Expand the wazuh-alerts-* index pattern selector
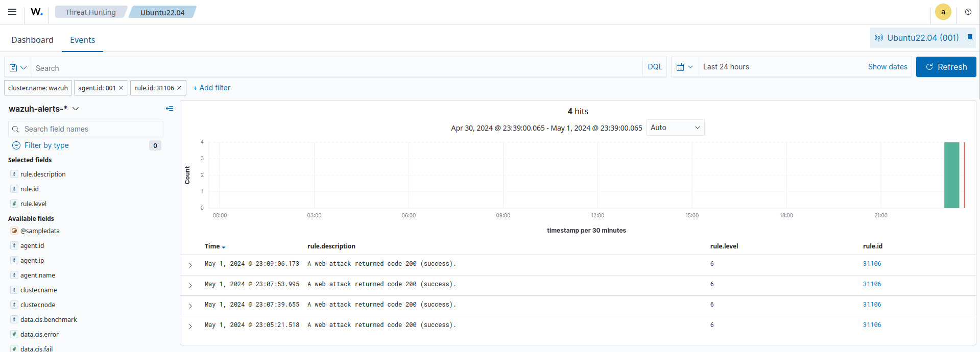This screenshot has height=352, width=980. (x=44, y=109)
